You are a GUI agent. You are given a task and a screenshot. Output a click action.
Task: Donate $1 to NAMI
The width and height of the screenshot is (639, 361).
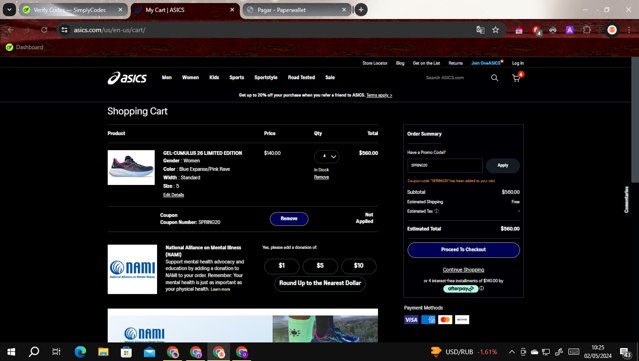[x=282, y=266]
